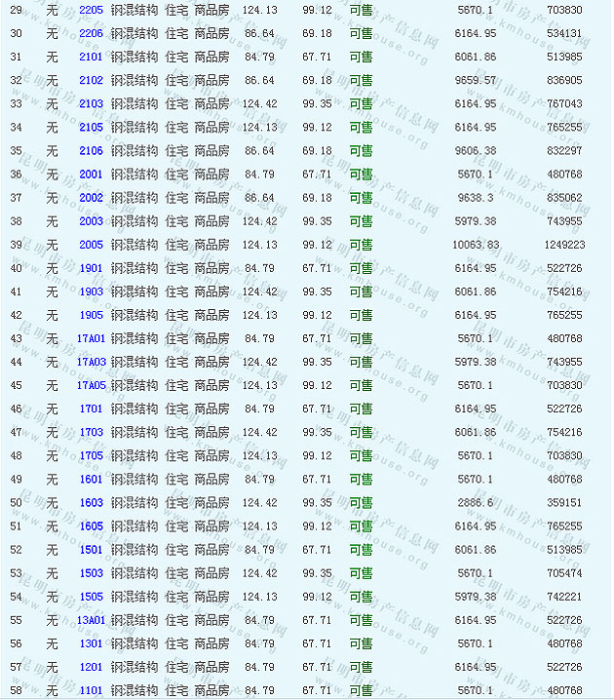Click room number 2206
The height and width of the screenshot is (700, 614).
(x=91, y=33)
